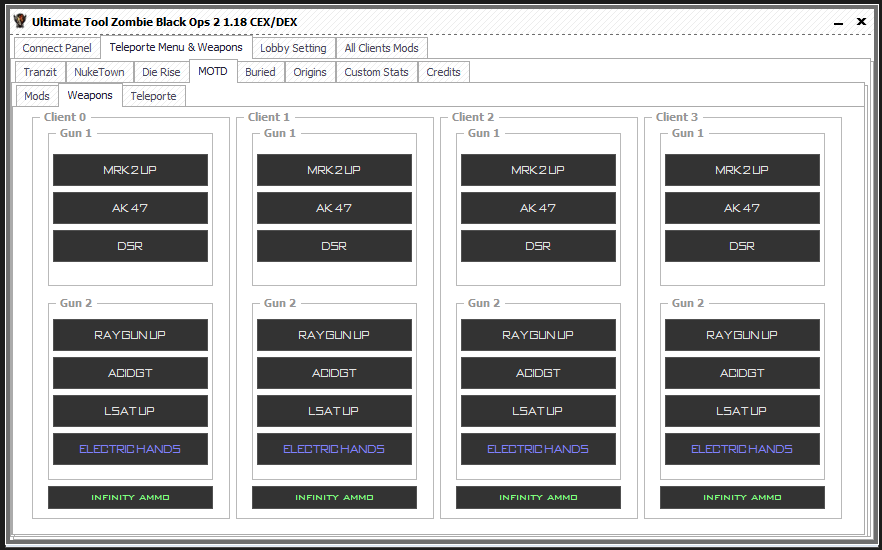Switch to Lobby Setting tab
Image resolution: width=882 pixels, height=550 pixels.
point(293,48)
